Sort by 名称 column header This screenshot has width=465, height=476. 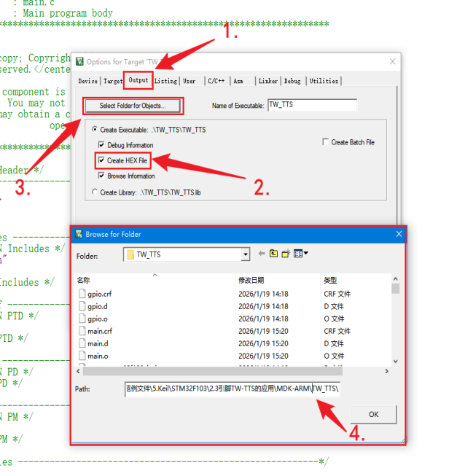click(155, 280)
